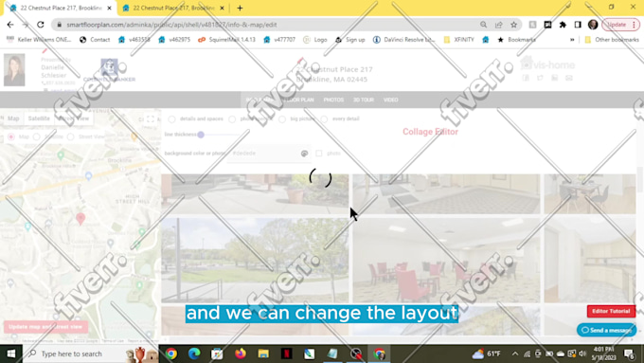
Task: Open Google Chrome from the taskbar
Action: pyautogui.click(x=171, y=354)
